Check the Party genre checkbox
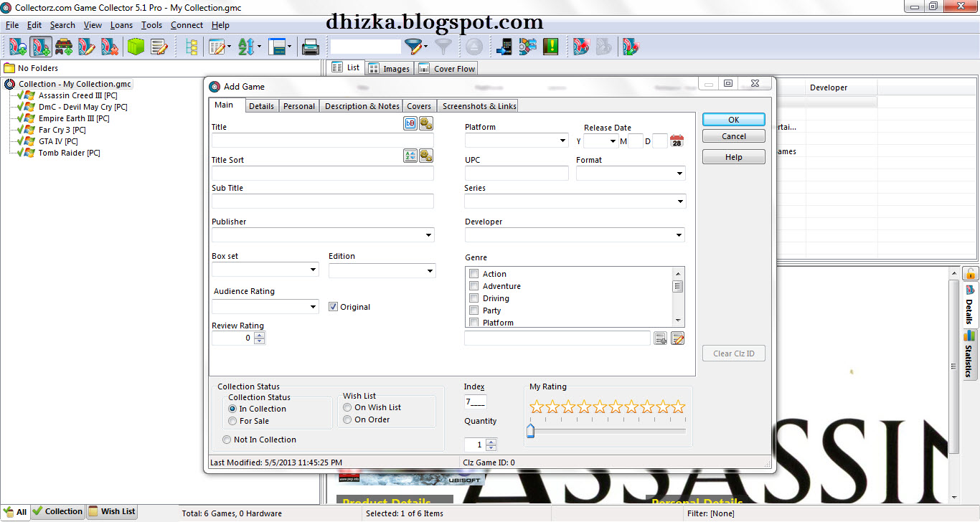Image resolution: width=980 pixels, height=522 pixels. coord(473,310)
